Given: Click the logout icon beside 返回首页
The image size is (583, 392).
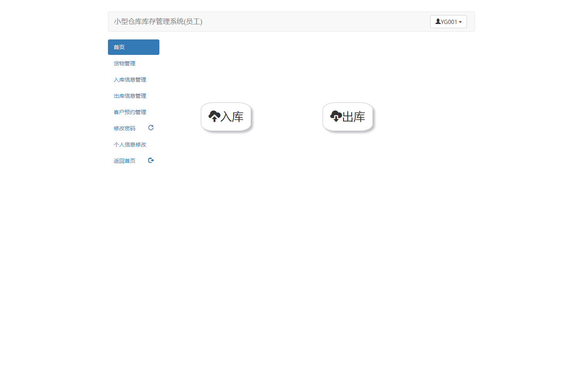Looking at the screenshot, I should pos(151,160).
